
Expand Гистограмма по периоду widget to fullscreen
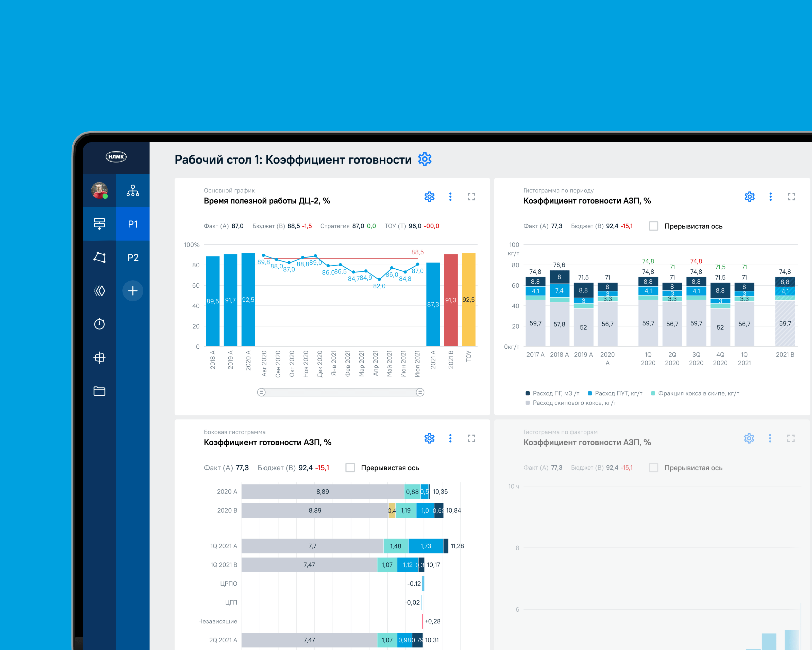click(791, 197)
